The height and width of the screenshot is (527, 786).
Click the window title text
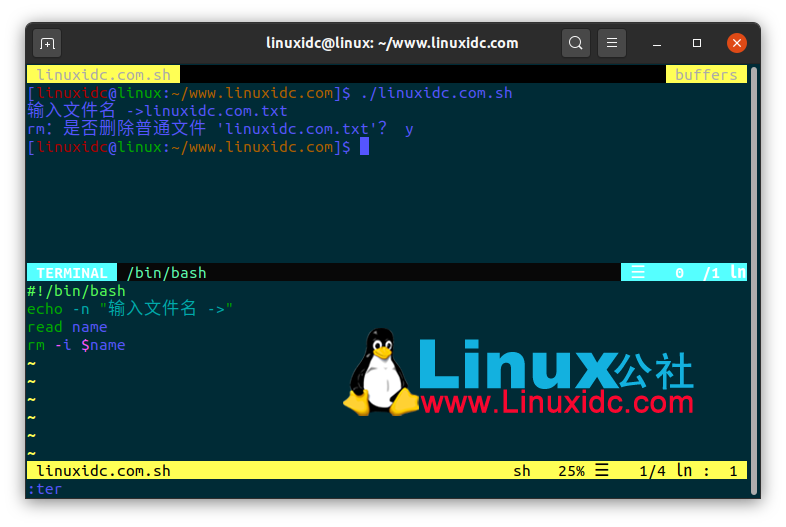tap(392, 43)
